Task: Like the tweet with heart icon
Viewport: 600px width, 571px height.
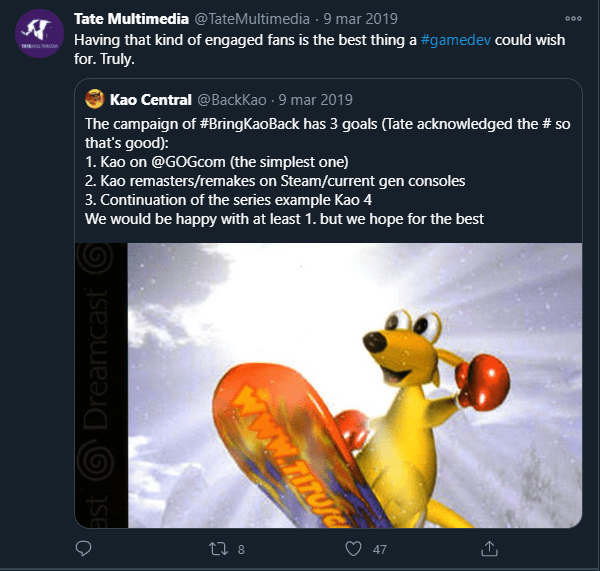Action: tap(352, 548)
